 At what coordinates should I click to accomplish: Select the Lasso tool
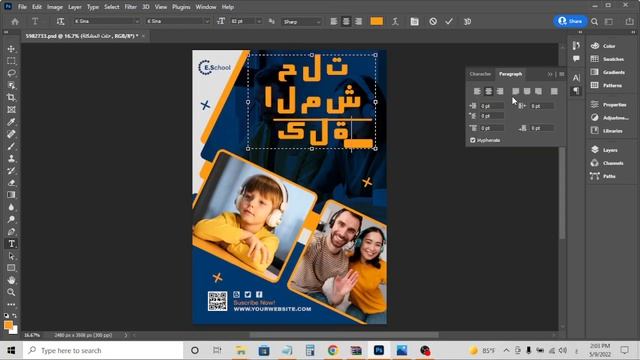tap(11, 73)
